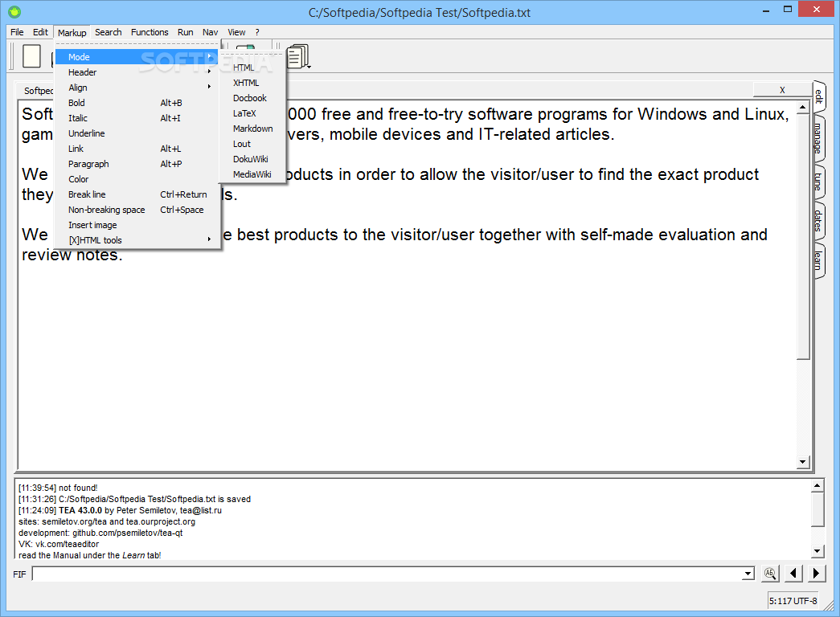Expand the Align submenu
Image resolution: width=840 pixels, height=617 pixels.
[137, 88]
